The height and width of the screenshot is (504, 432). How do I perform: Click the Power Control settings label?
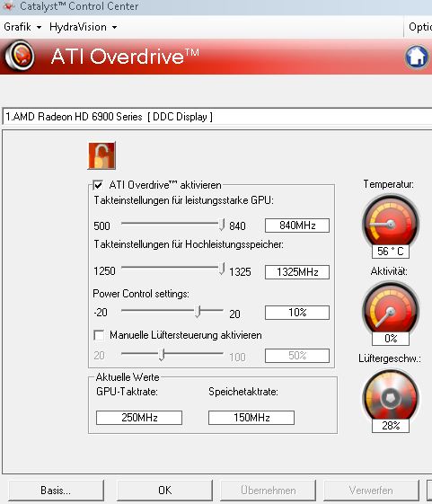pos(141,294)
